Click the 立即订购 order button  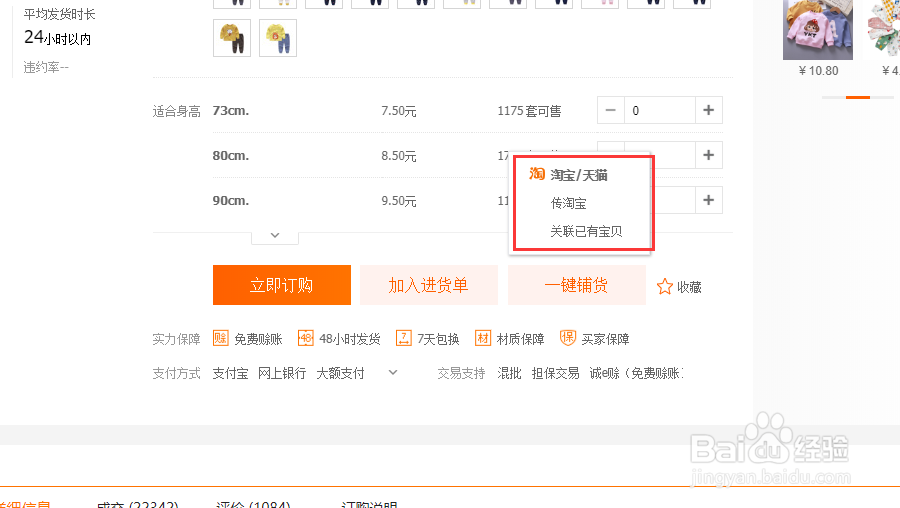[281, 285]
